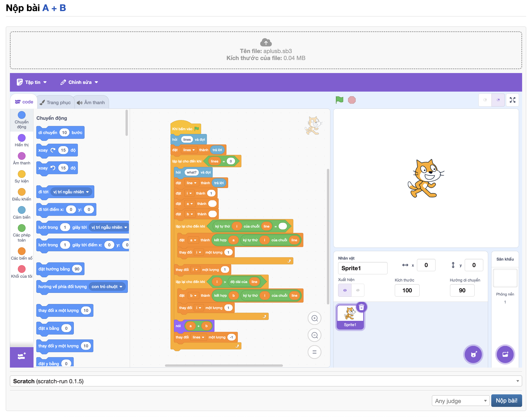The height and width of the screenshot is (417, 532).
Task: Enter fullscreen stage mode
Action: coord(512,100)
